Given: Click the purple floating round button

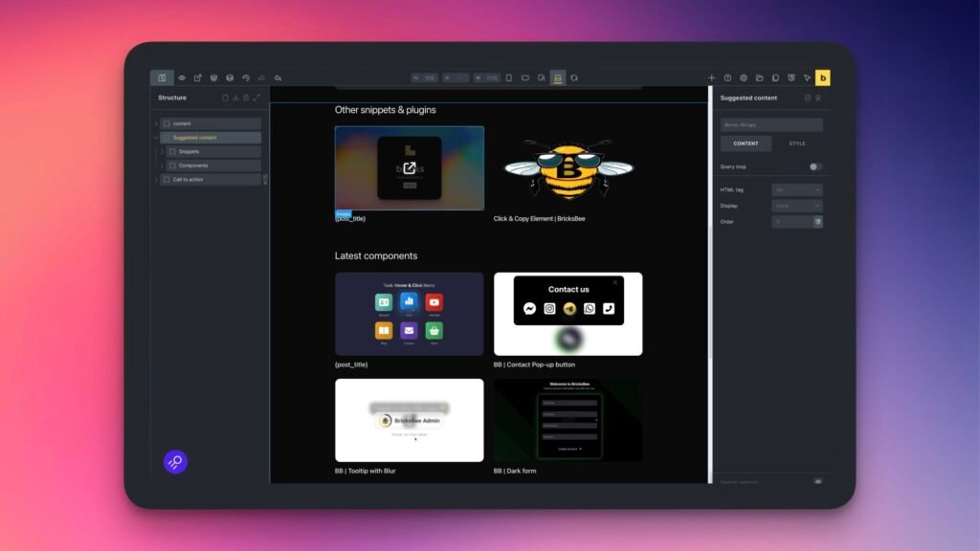Looking at the screenshot, I should (175, 462).
